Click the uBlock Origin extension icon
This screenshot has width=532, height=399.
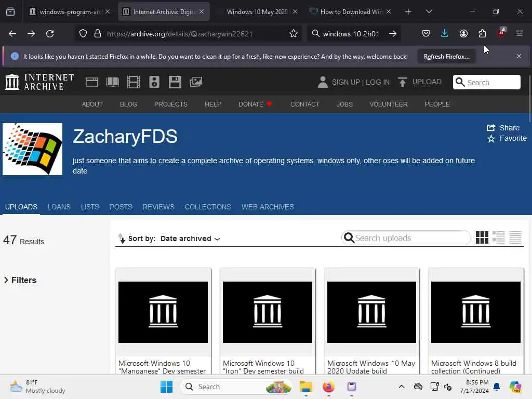click(x=501, y=33)
